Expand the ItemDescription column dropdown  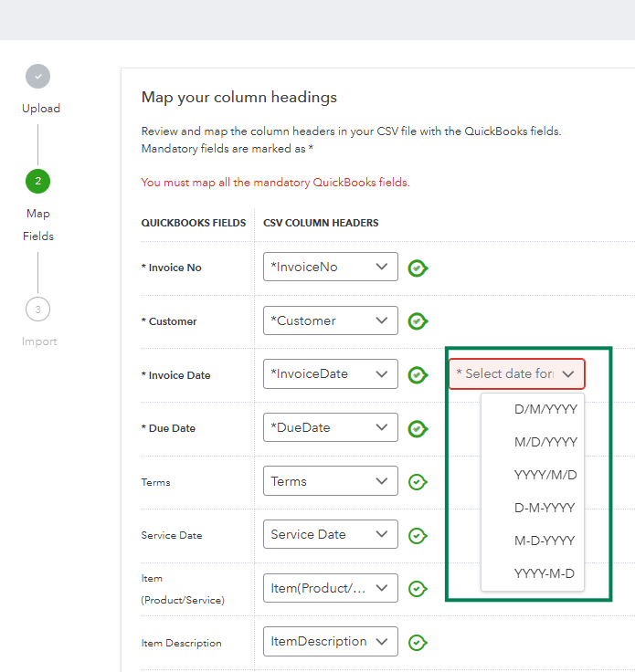pyautogui.click(x=330, y=641)
